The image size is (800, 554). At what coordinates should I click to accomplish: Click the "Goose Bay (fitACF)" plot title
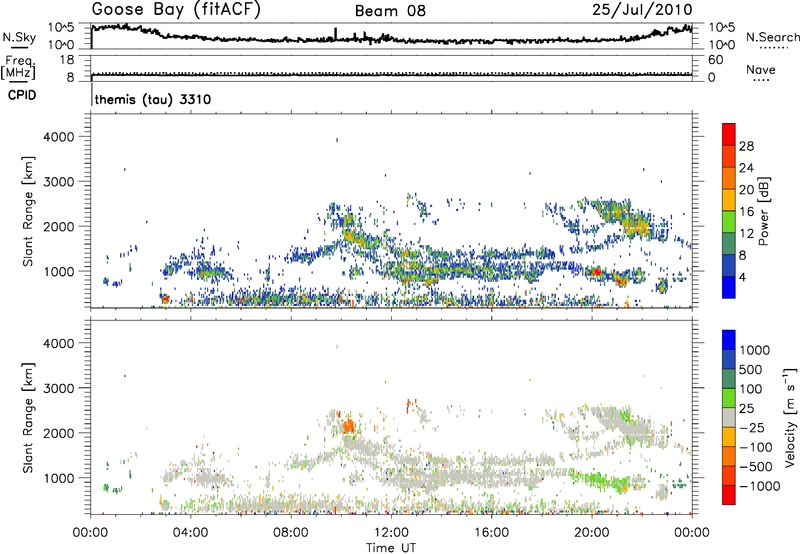[176, 9]
